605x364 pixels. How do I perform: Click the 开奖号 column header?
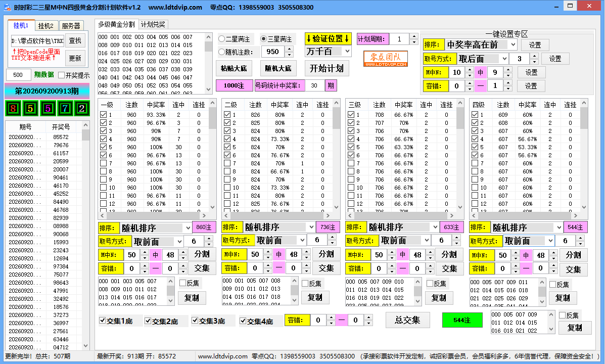tap(61, 127)
